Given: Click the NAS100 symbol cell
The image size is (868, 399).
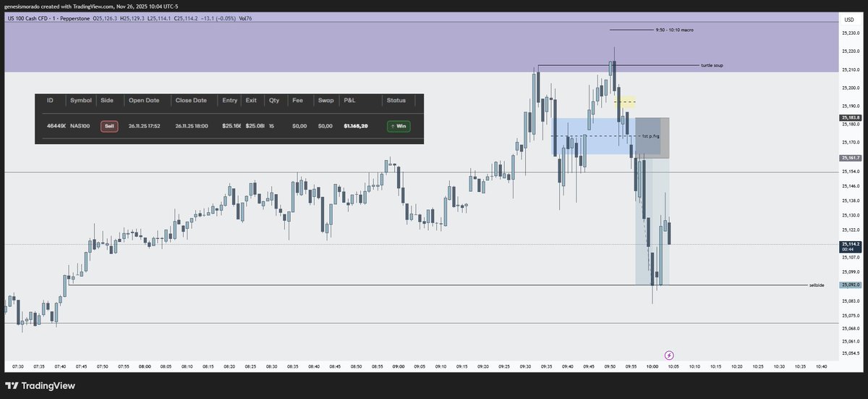Looking at the screenshot, I should [x=80, y=126].
